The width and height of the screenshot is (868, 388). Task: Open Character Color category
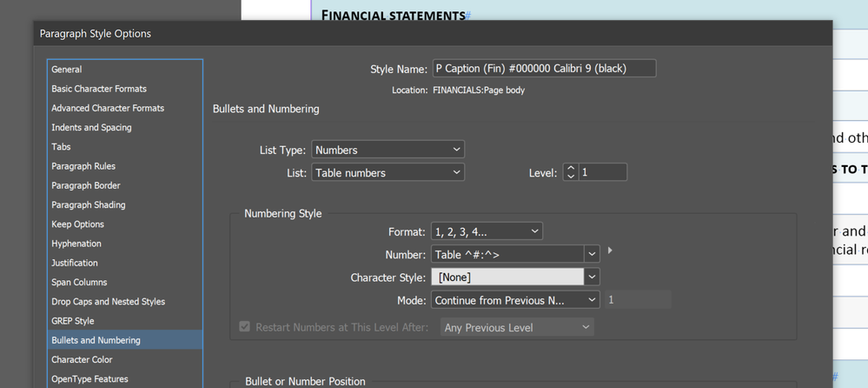click(125, 360)
